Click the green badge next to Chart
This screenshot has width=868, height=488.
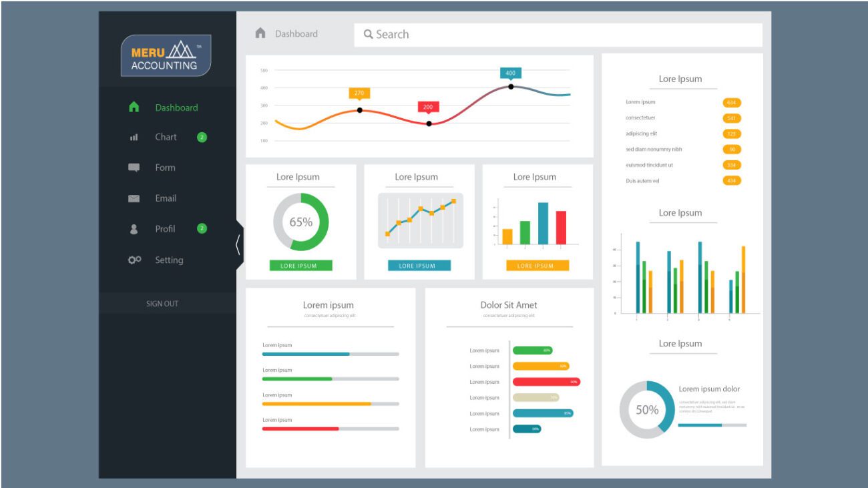[x=202, y=137]
